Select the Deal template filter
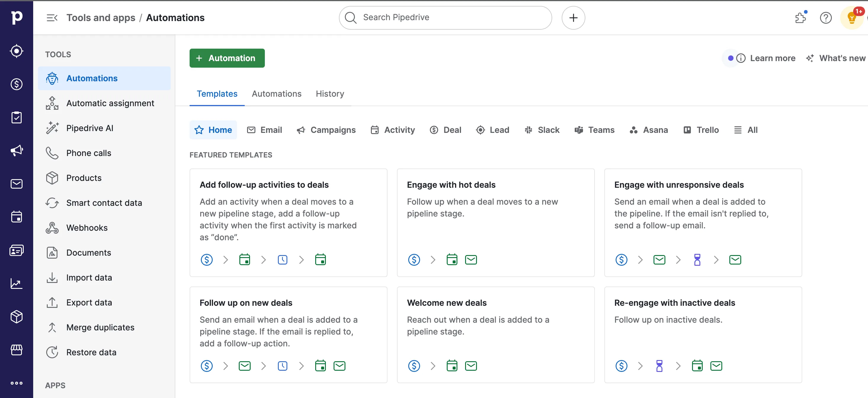Screen dimensions: 868x398 tap(446, 130)
